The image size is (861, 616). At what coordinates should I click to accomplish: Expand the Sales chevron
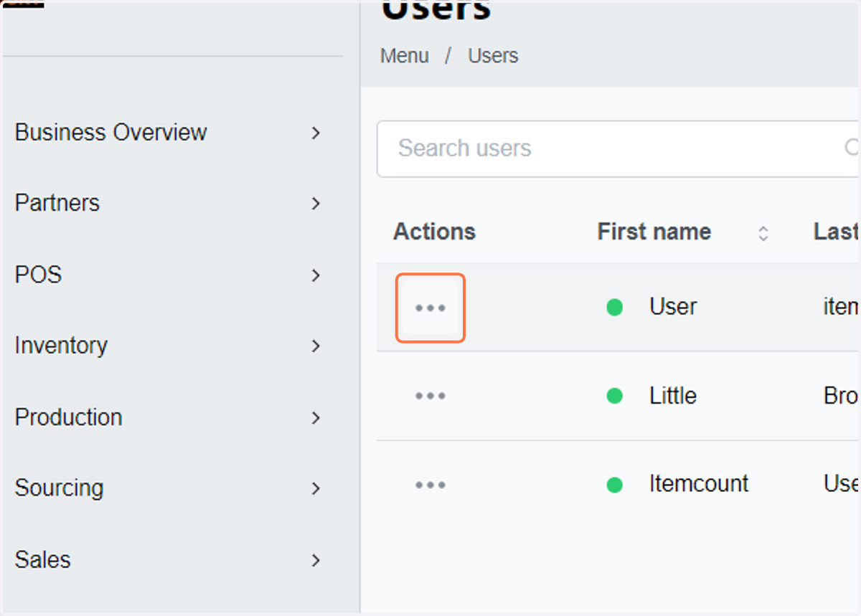316,560
